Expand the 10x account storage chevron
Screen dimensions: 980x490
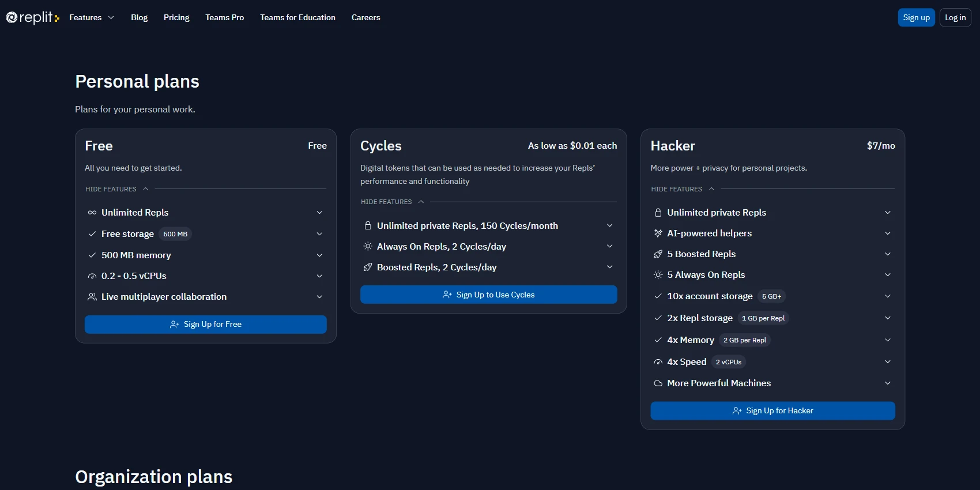coord(888,296)
